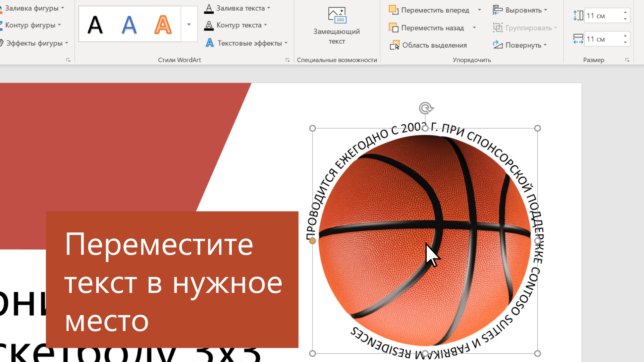Viewport: 644px width, 362px height.
Task: Click the Переместить вперед icon
Action: pos(393,10)
